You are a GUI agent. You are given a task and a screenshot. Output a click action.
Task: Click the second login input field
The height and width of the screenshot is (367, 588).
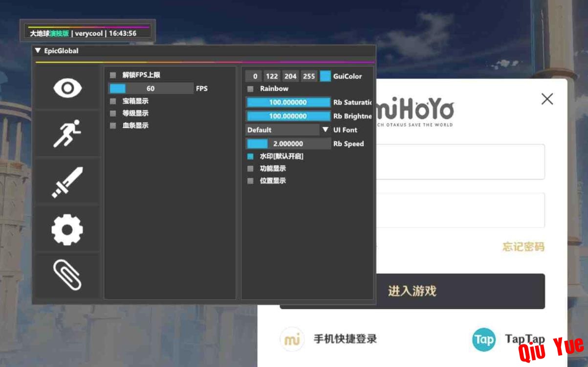pyautogui.click(x=460, y=210)
